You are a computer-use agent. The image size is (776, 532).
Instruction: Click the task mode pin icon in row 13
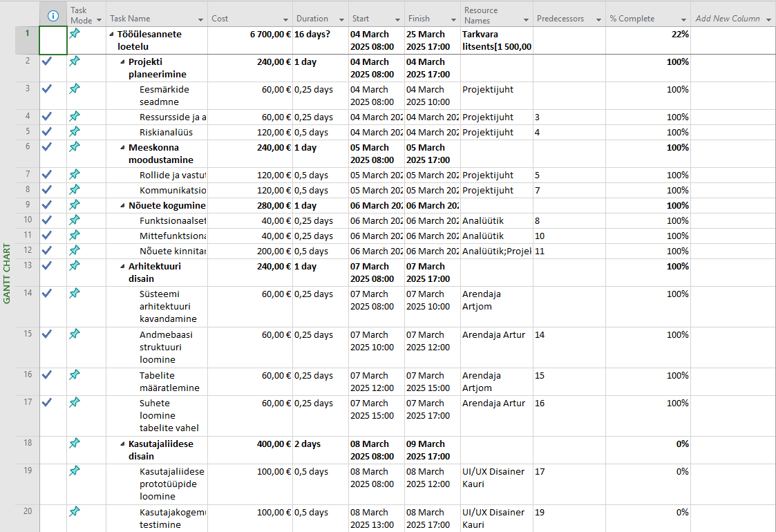pyautogui.click(x=75, y=266)
